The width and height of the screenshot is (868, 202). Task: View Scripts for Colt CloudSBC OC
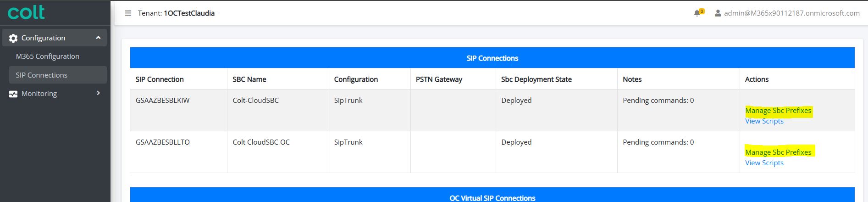coord(764,163)
